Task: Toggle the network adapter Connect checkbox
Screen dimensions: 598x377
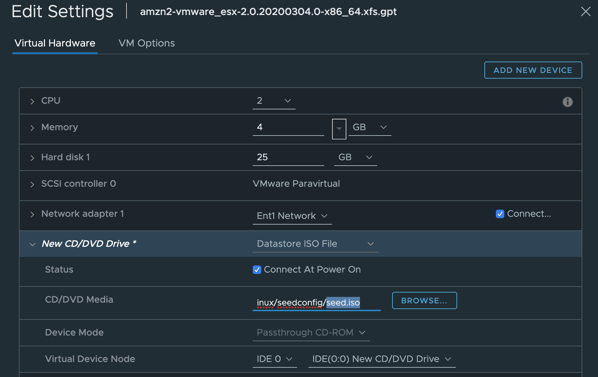Action: [x=500, y=214]
